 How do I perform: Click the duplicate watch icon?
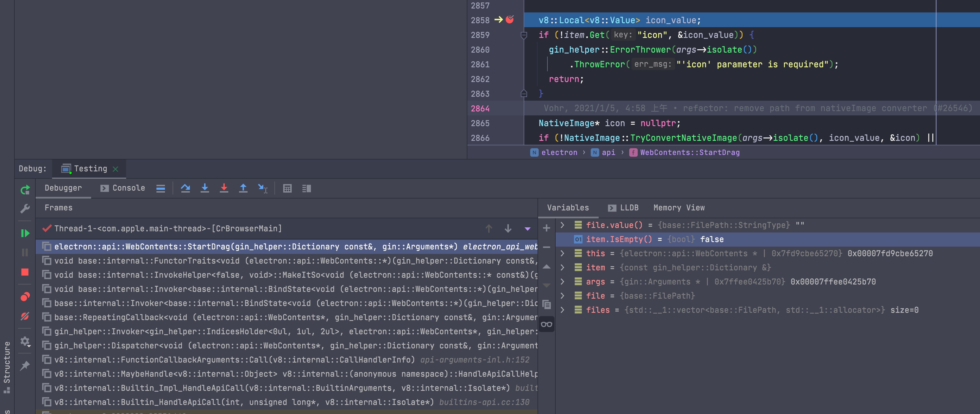pos(547,305)
